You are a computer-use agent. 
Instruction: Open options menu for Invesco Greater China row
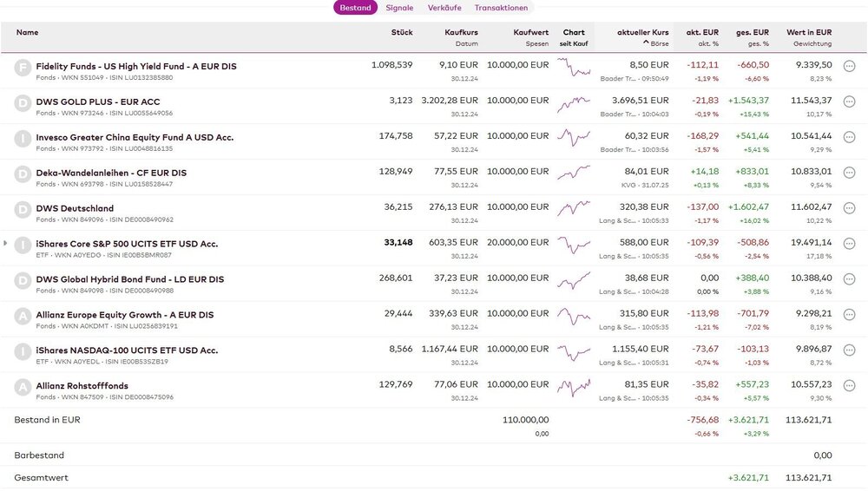coord(849,136)
